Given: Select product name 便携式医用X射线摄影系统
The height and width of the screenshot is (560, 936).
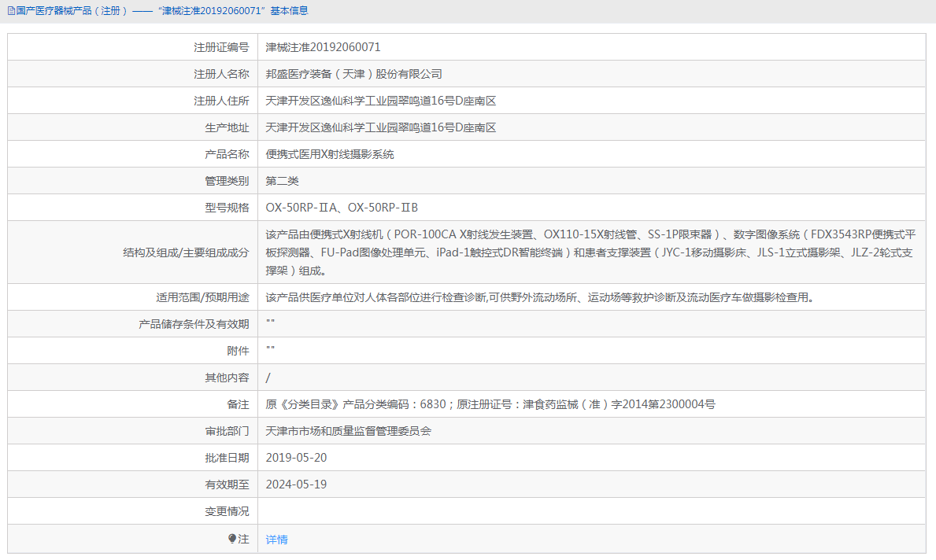Looking at the screenshot, I should click(331, 153).
